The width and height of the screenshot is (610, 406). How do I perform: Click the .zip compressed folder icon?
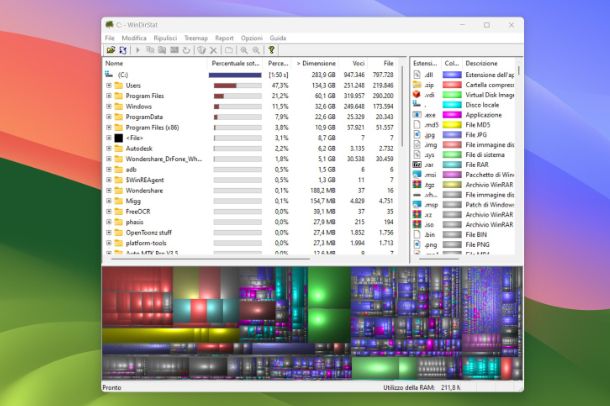pyautogui.click(x=417, y=84)
